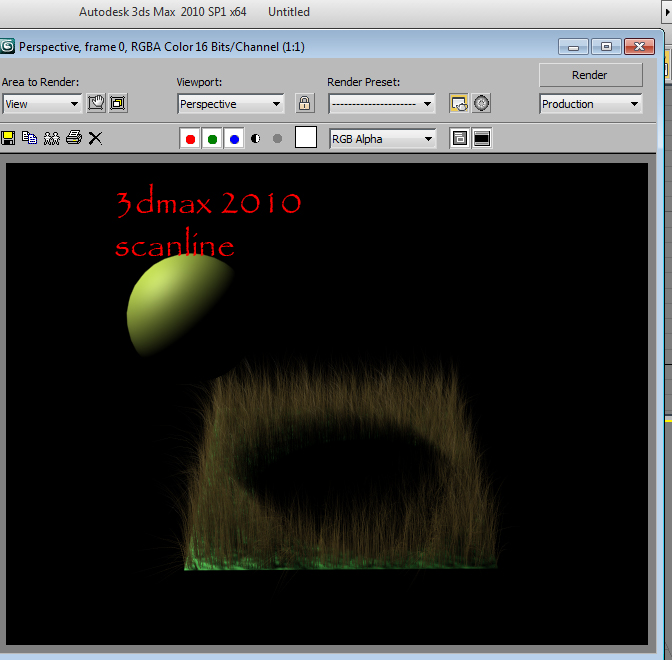
Task: Click the Auto Region Selected icon
Action: pyautogui.click(x=118, y=103)
